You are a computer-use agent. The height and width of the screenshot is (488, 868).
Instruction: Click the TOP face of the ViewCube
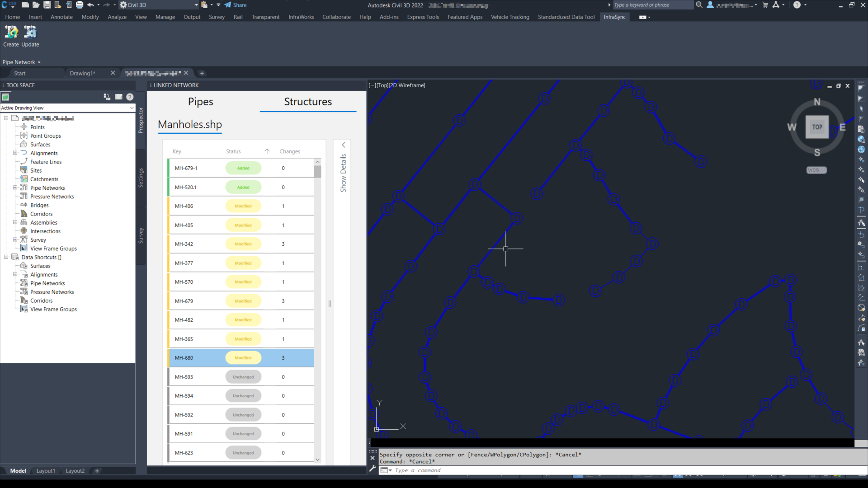[817, 127]
